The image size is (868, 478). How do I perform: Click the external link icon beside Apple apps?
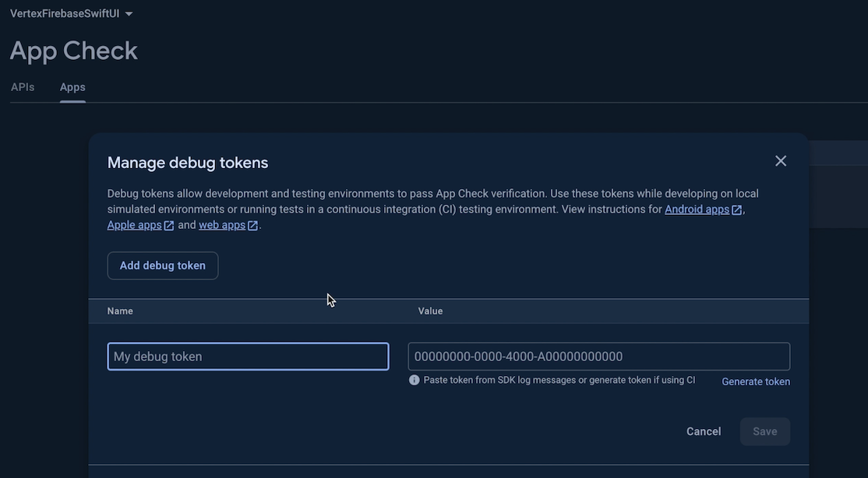pyautogui.click(x=169, y=226)
